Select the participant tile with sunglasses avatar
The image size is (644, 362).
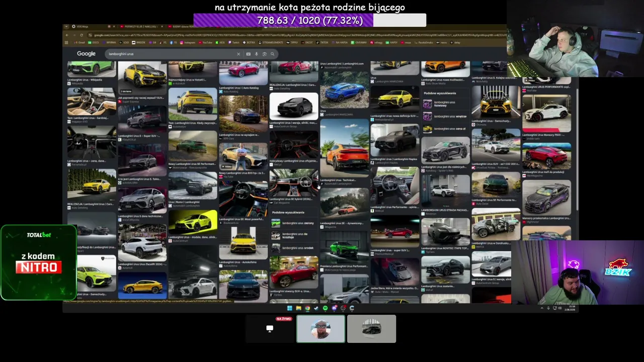(321, 329)
